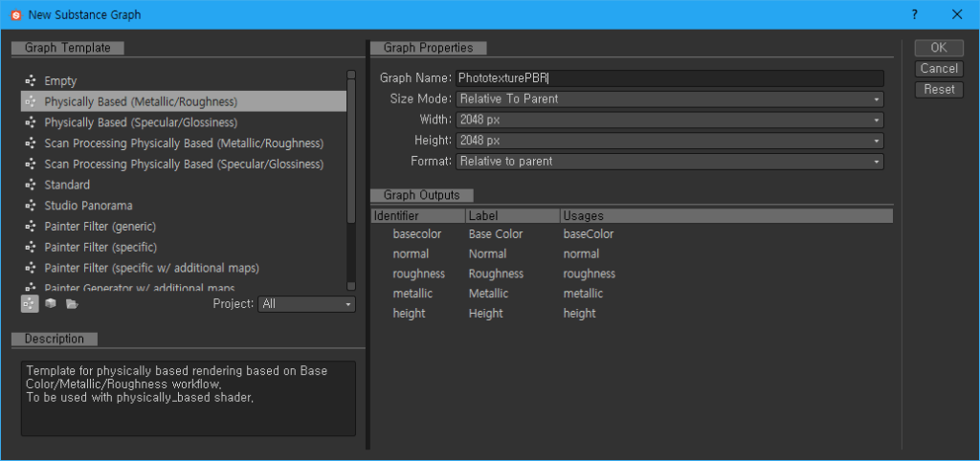980x461 pixels.
Task: Select Scan Processing Physically Based (Metallic/Roughness) template
Action: (184, 143)
